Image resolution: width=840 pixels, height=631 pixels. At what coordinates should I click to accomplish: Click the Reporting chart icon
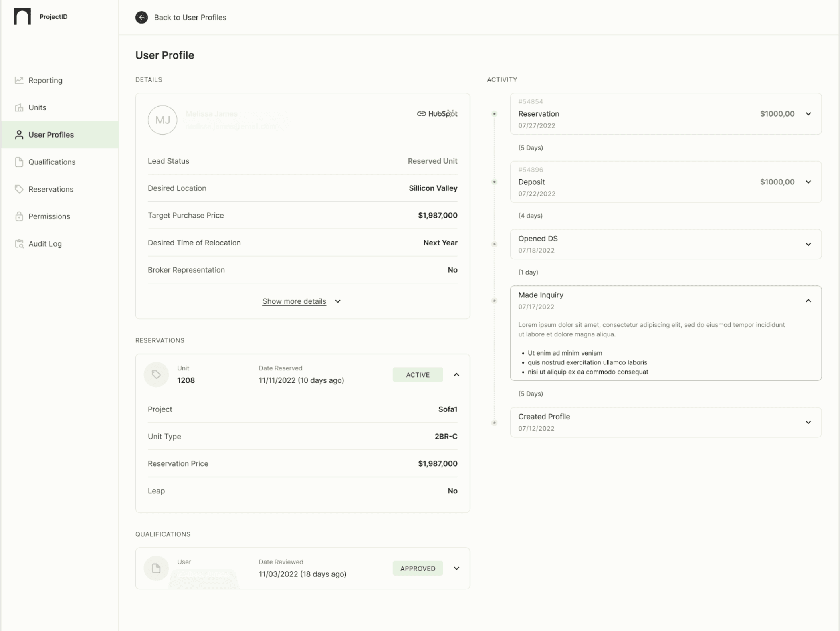point(19,80)
